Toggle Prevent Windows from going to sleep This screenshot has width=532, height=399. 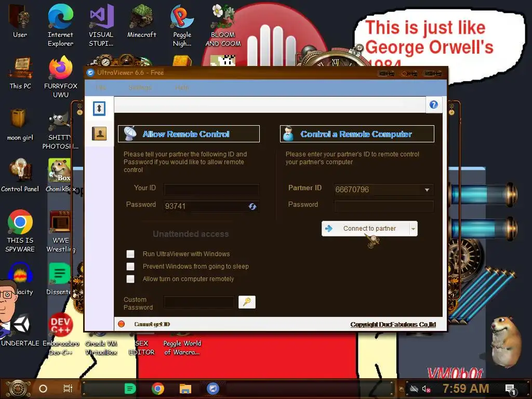point(130,267)
